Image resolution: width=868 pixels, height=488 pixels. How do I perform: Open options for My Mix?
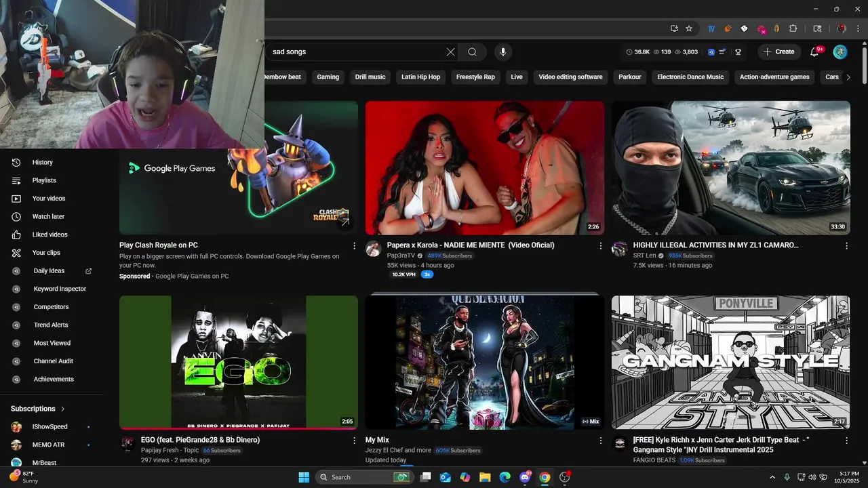click(600, 441)
